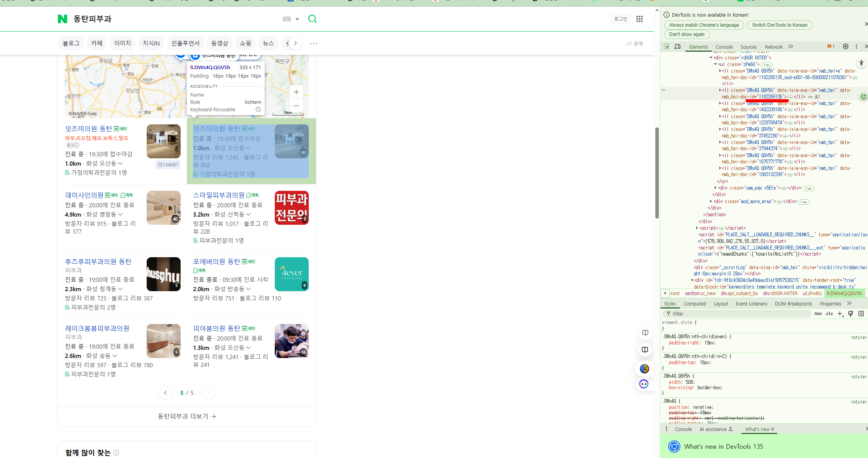Activate DevTools inspect element picker icon

click(x=667, y=46)
